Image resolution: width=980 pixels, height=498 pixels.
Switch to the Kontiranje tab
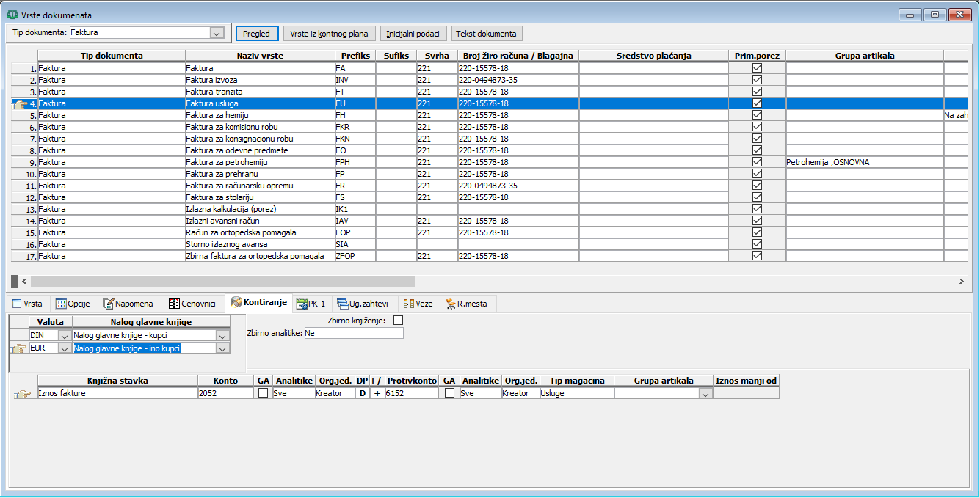click(261, 304)
